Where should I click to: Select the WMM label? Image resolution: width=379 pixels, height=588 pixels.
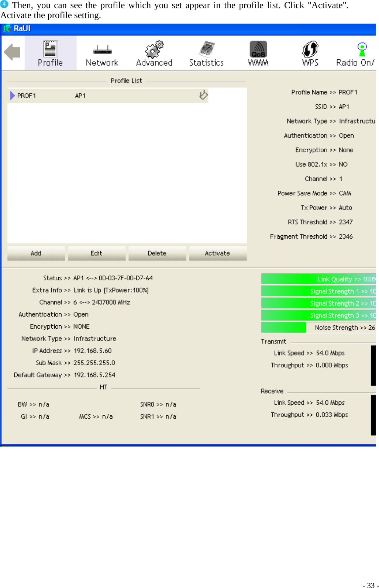click(258, 63)
